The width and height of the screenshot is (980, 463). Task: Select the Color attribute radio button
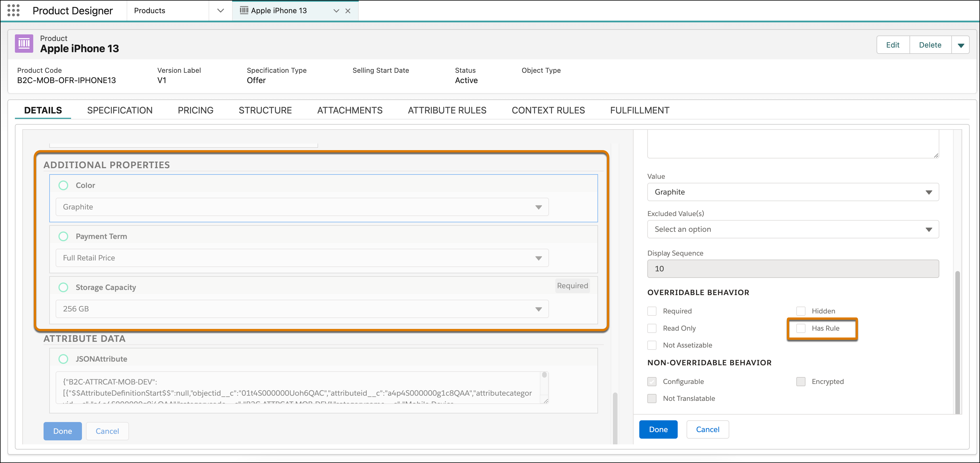(64, 185)
